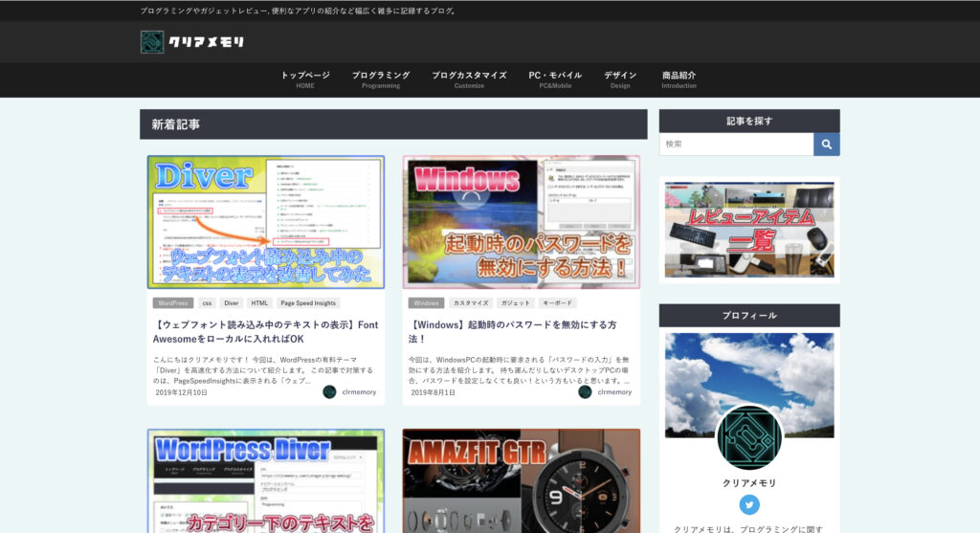Click the 検索 search input field
980x533 pixels.
click(x=736, y=144)
